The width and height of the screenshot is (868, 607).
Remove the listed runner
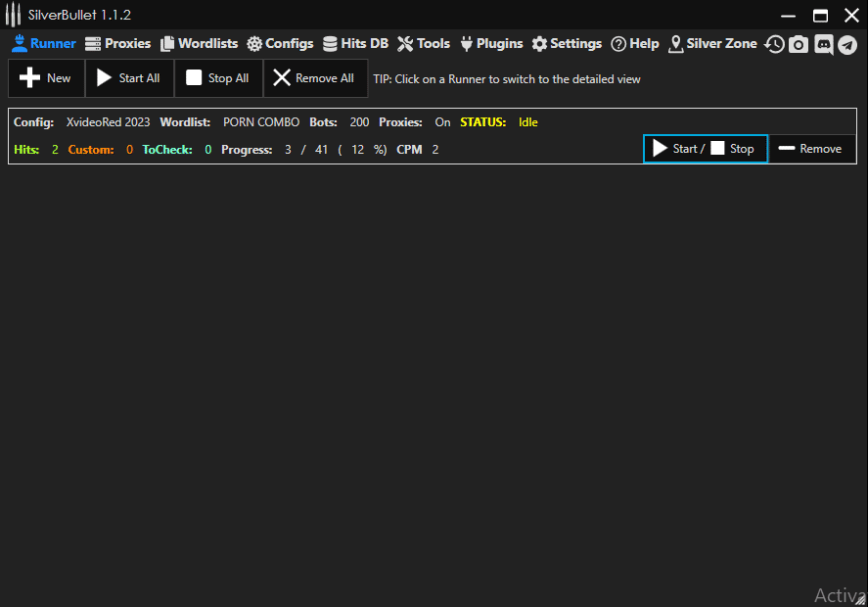click(x=810, y=149)
